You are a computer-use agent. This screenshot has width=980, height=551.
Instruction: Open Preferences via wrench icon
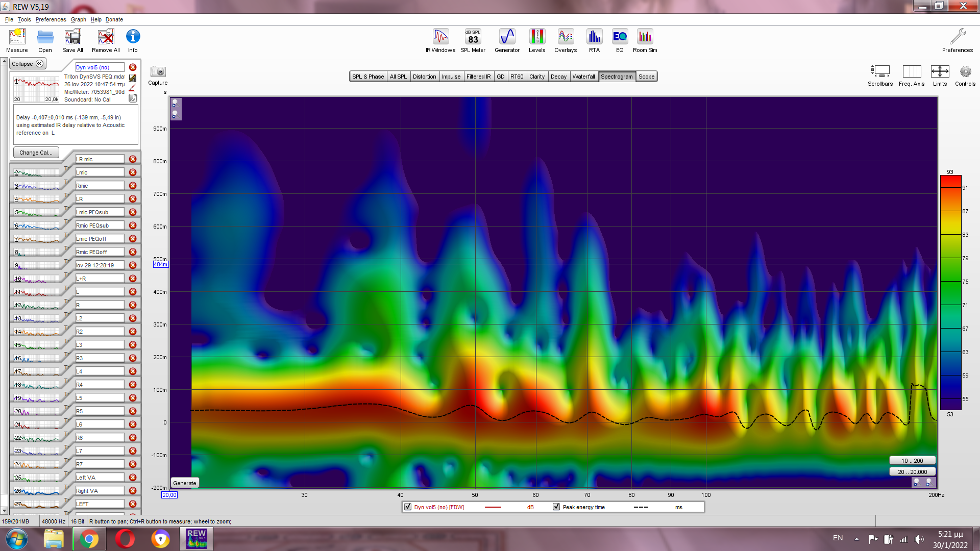pyautogui.click(x=958, y=41)
